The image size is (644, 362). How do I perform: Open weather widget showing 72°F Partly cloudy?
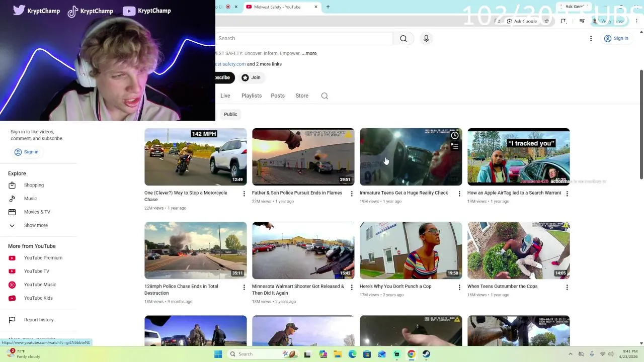tap(24, 354)
